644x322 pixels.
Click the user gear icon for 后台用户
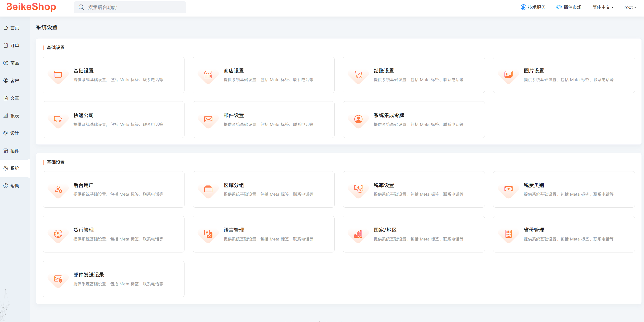[x=58, y=189]
